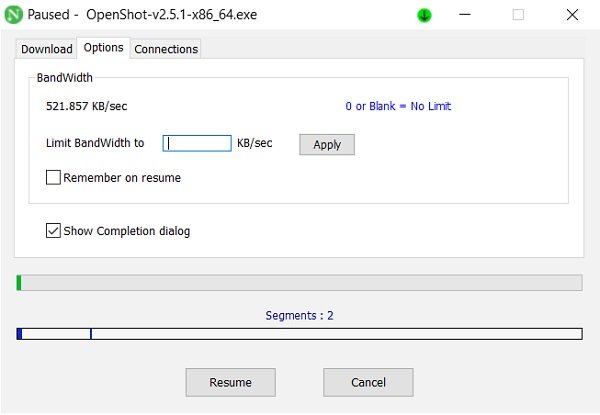Click the green download arrow icon

(x=424, y=15)
